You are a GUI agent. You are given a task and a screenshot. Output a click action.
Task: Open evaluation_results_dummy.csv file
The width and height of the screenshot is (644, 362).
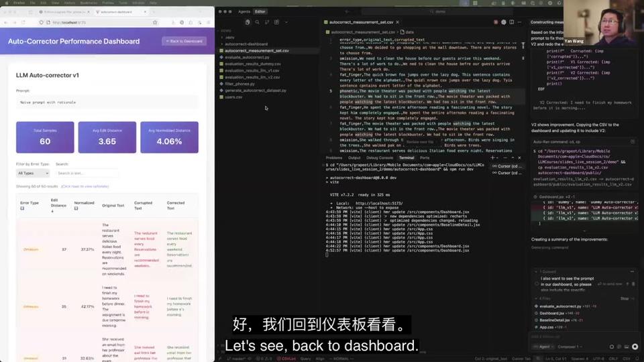tap(253, 64)
